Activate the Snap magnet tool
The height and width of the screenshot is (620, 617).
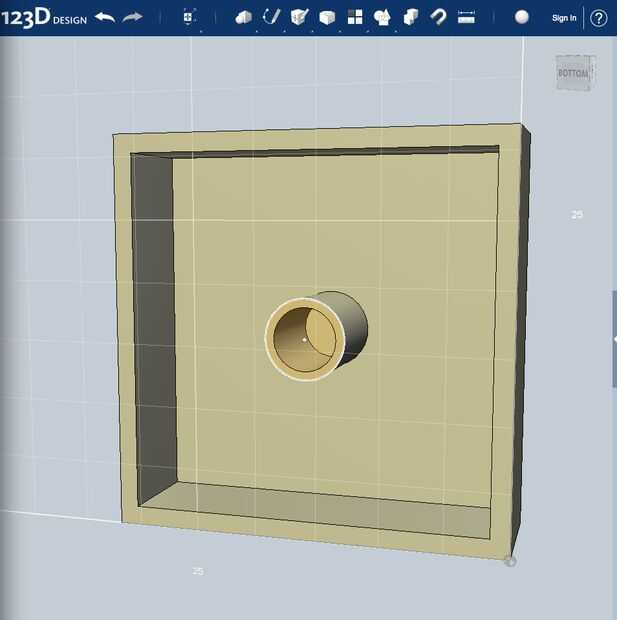pyautogui.click(x=438, y=17)
